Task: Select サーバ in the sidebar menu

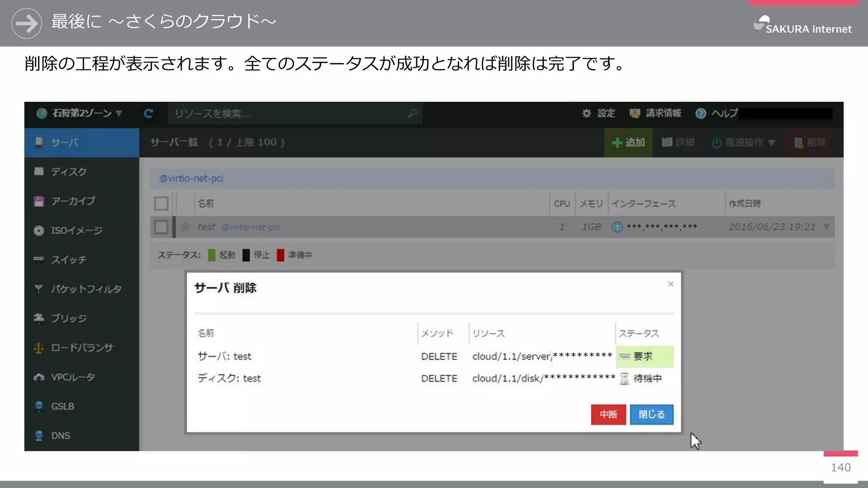Action: [x=82, y=142]
